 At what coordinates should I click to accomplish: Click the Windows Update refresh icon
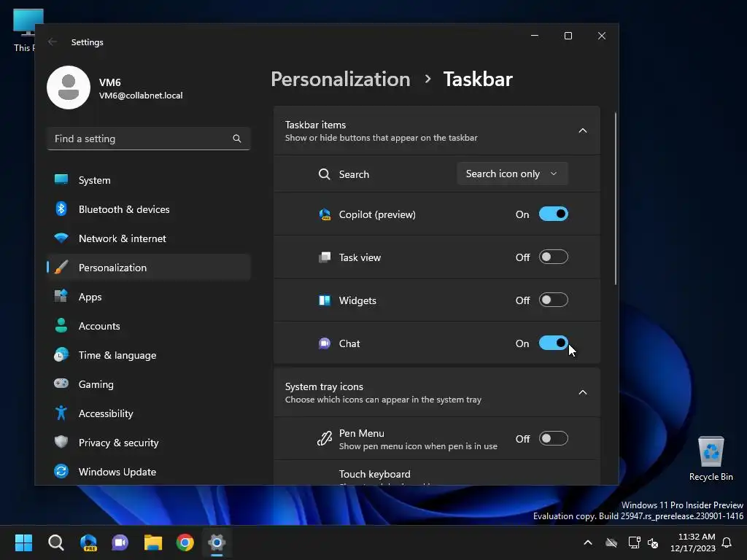coord(61,472)
